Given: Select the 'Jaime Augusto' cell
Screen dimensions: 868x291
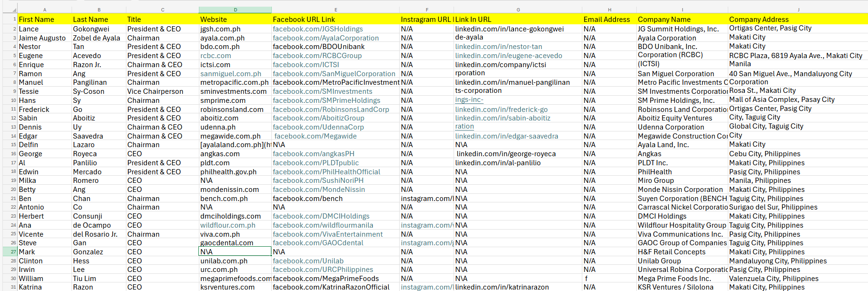Looking at the screenshot, I should [45, 38].
